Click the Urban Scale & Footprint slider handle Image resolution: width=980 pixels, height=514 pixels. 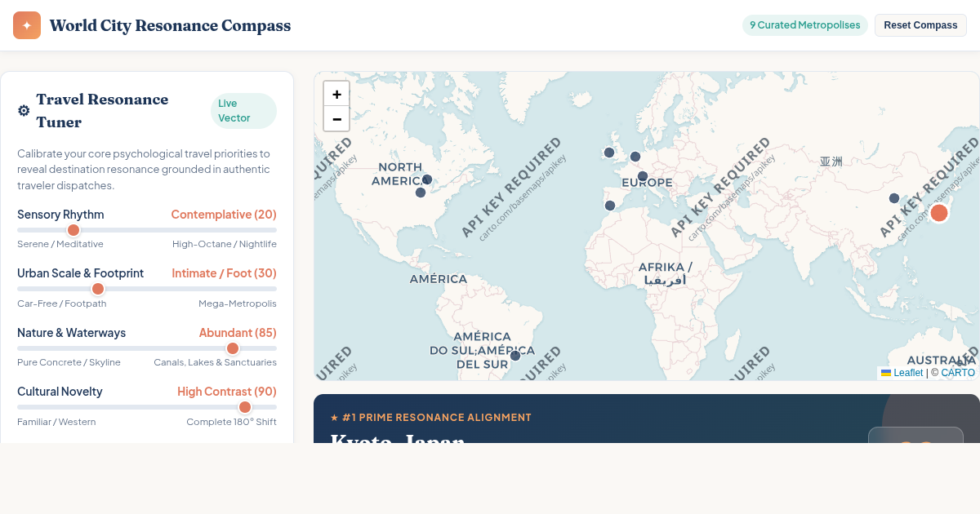(98, 289)
